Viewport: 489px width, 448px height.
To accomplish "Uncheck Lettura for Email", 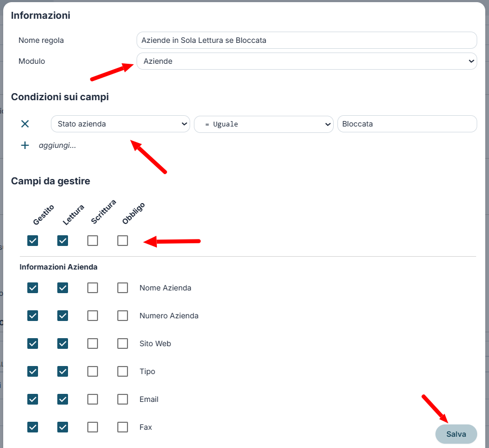I will (63, 399).
